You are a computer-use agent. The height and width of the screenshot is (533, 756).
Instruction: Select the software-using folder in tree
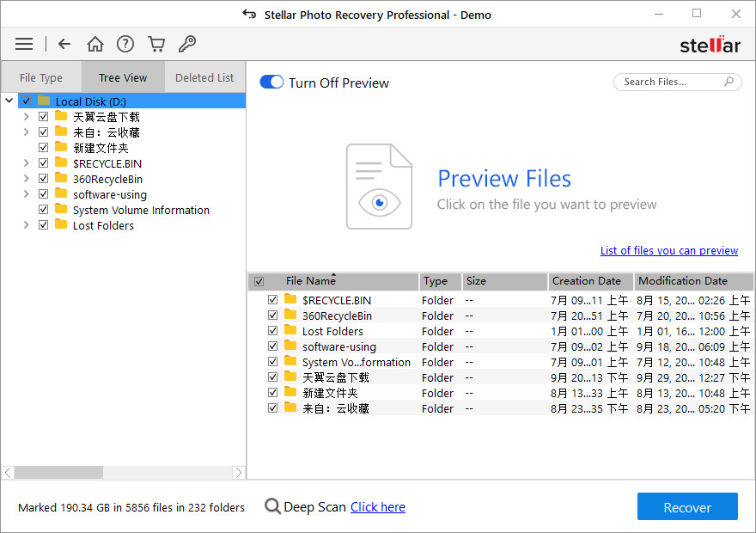(110, 194)
